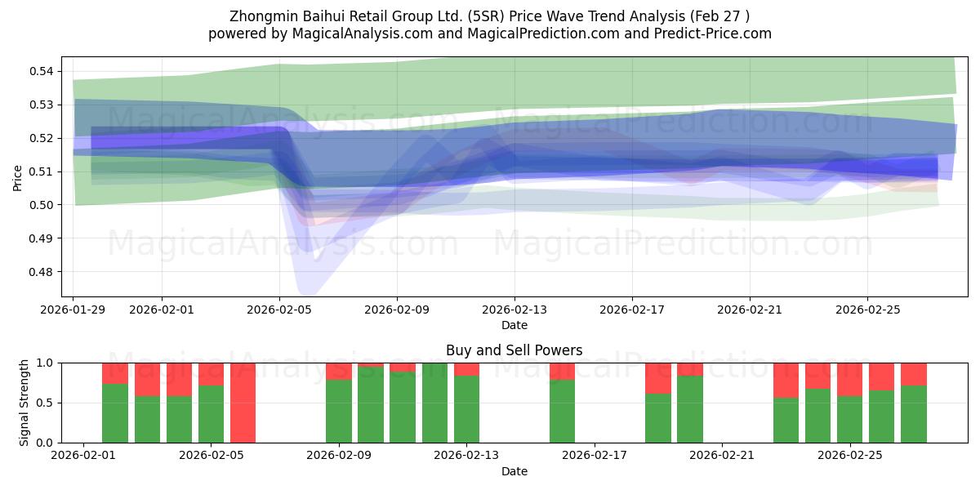Click the 2026-02-09 label under price chart
The width and height of the screenshot is (980, 490).
[397, 310]
